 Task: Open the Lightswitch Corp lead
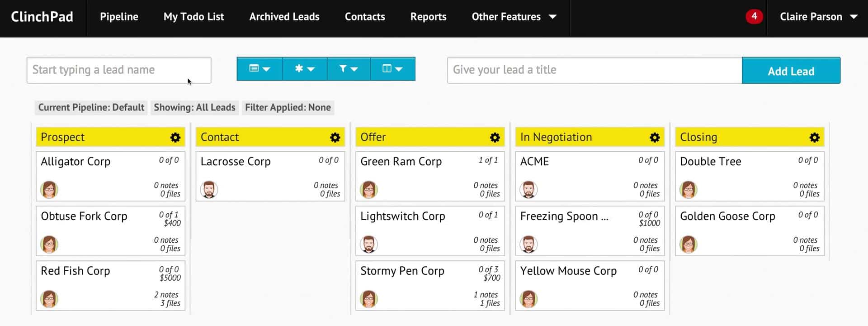[x=403, y=216]
